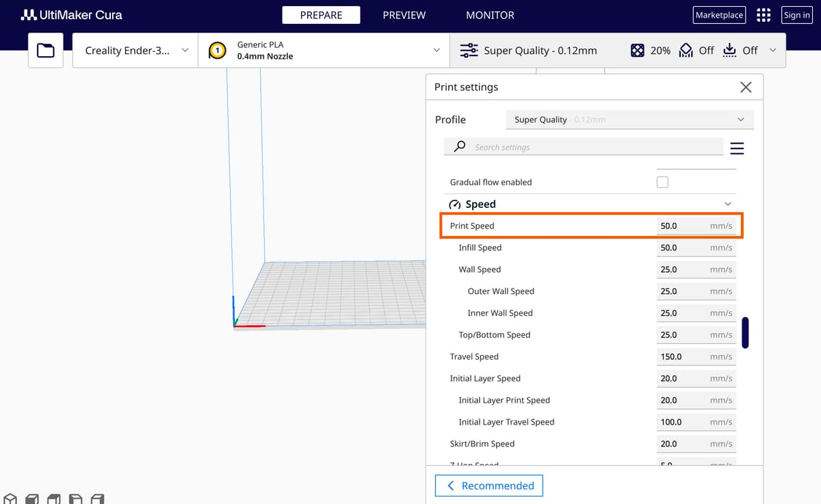Click the Initial Layer Speed value field
Screen dimensions: 821x504
click(x=696, y=379)
